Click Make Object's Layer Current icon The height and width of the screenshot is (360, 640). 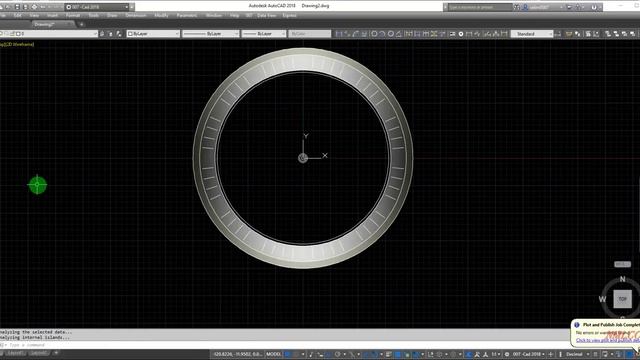(x=102, y=34)
